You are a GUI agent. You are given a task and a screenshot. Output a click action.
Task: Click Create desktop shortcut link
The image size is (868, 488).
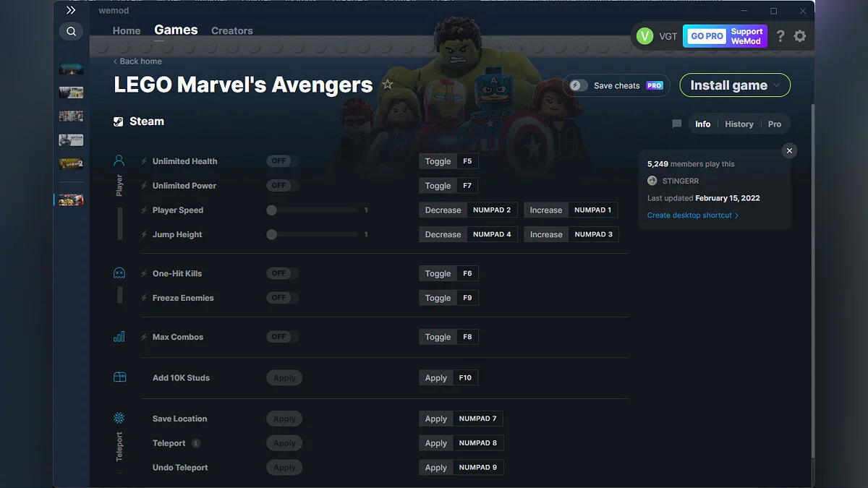[x=692, y=215]
